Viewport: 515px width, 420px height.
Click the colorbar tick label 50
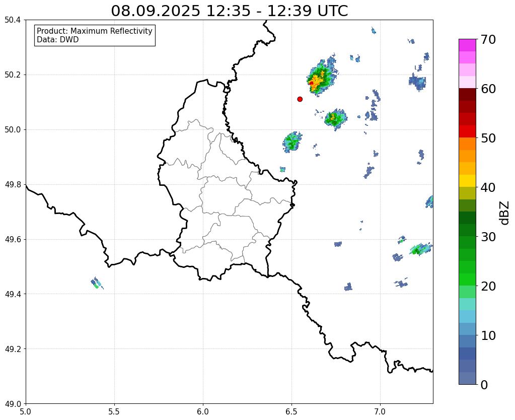point(488,138)
